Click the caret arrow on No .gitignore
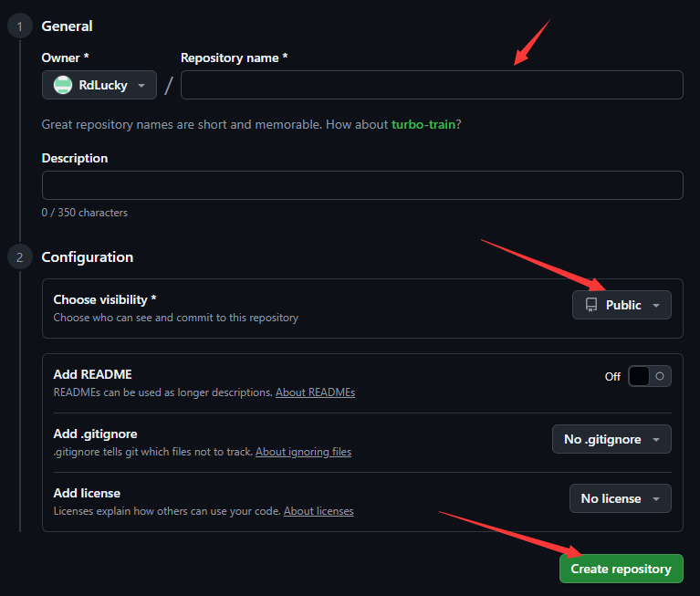The width and height of the screenshot is (700, 596). [655, 440]
